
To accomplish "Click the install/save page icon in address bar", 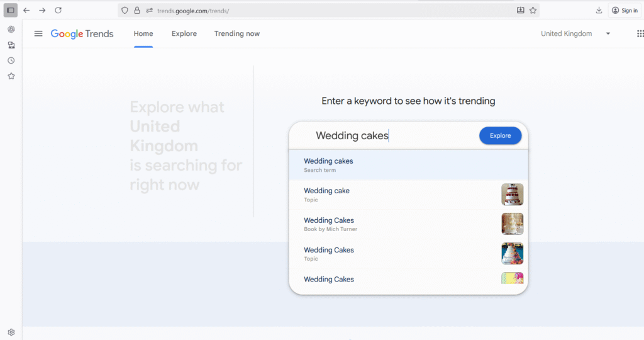I will point(520,10).
